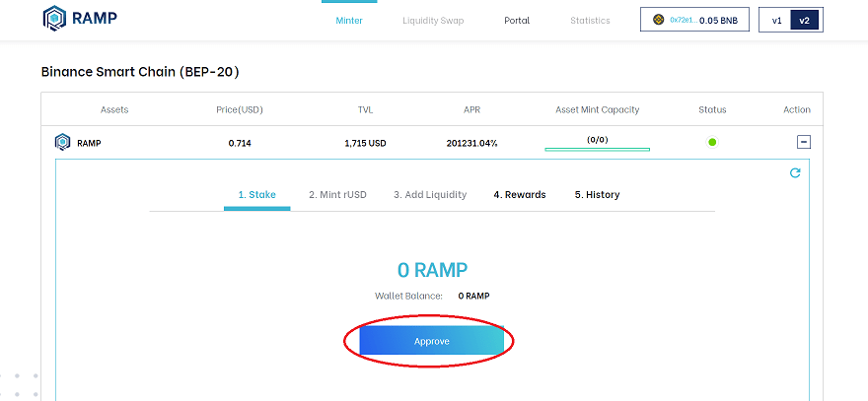Click the wallet address 0x72e1... link
Viewport: 868px width, 401px height.
684,20
